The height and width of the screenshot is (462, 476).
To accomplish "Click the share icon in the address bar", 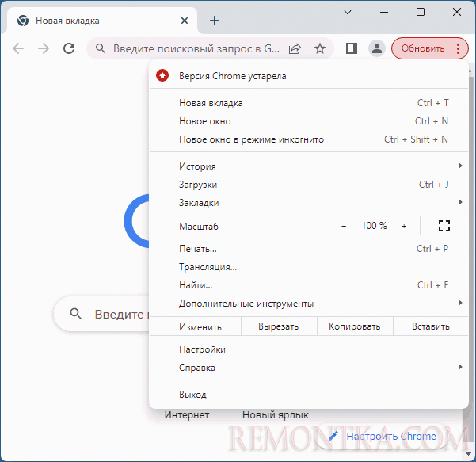I will 295,48.
